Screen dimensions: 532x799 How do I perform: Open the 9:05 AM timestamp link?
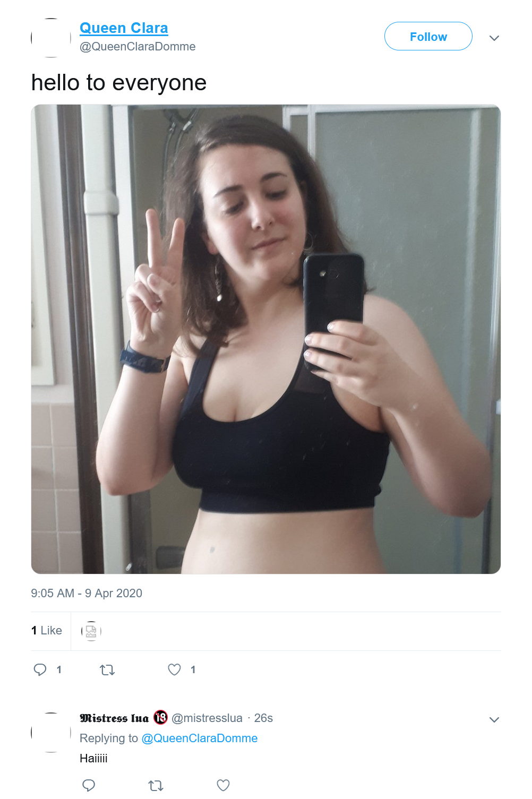[87, 593]
